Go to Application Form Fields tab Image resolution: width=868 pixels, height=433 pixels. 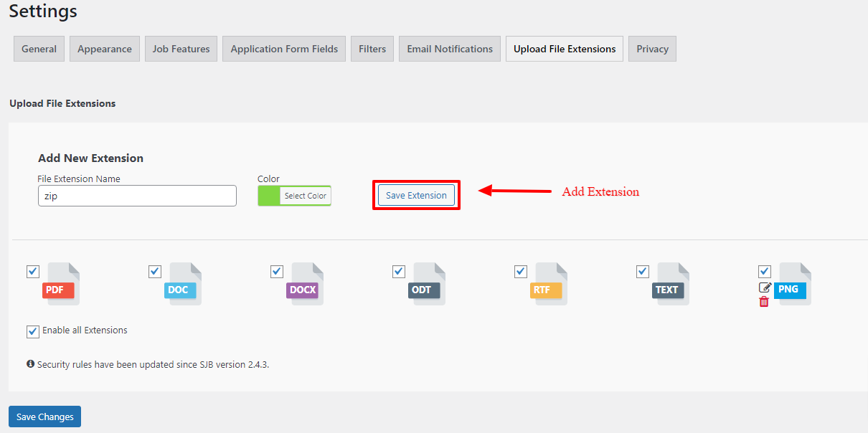[284, 49]
